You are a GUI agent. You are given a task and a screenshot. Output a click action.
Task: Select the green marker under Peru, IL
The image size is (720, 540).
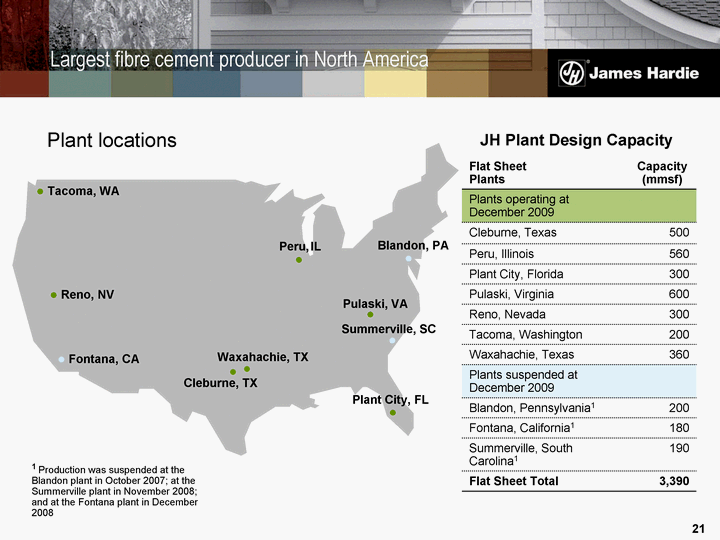tap(299, 261)
